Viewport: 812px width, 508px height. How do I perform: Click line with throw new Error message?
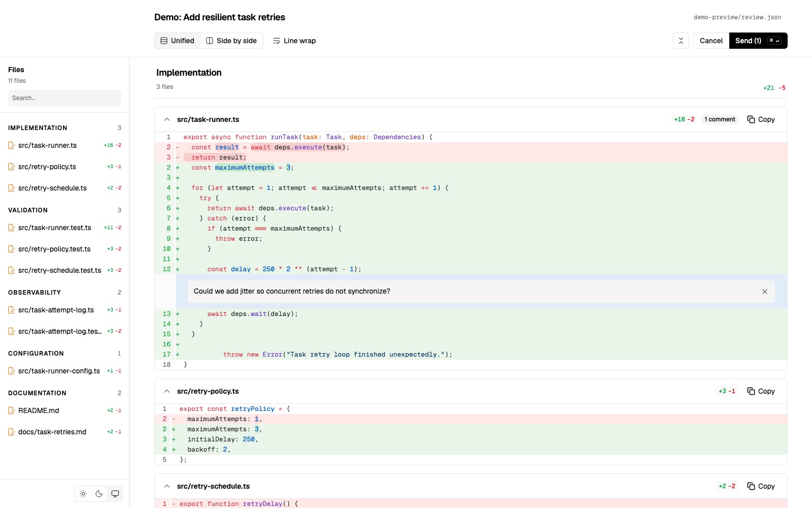[x=337, y=355]
